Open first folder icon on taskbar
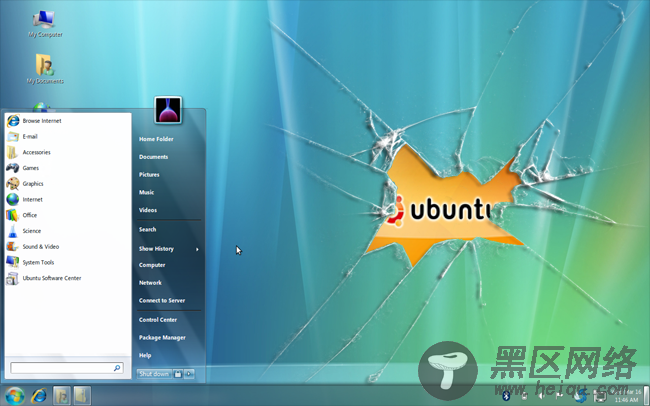650x406 pixels. [61, 396]
